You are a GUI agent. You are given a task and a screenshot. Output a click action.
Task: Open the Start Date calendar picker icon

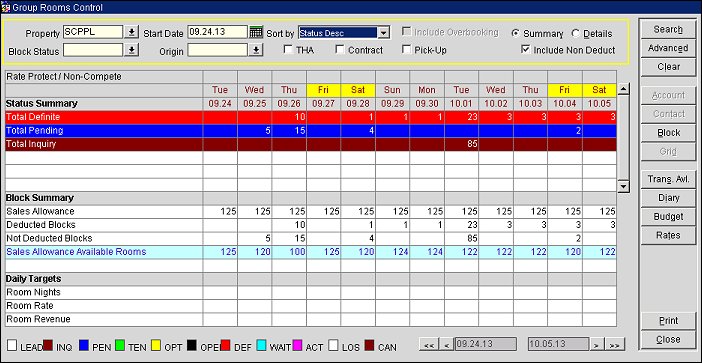(256, 32)
